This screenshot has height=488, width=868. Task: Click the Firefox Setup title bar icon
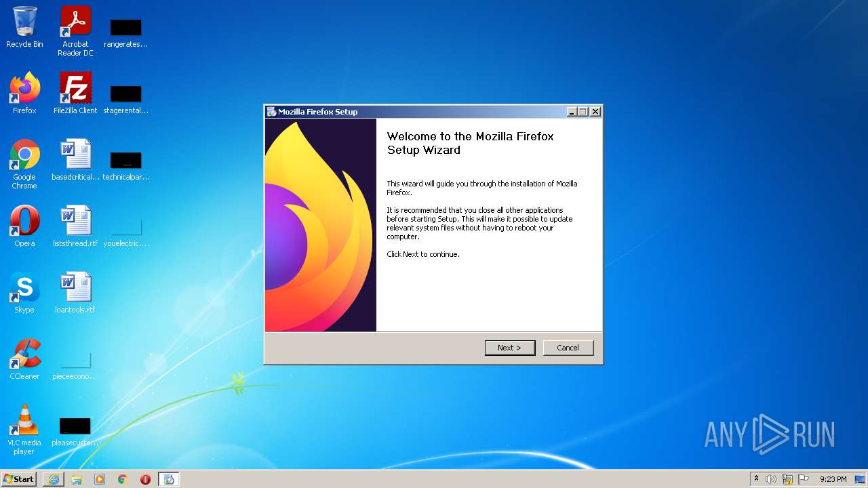pos(271,112)
